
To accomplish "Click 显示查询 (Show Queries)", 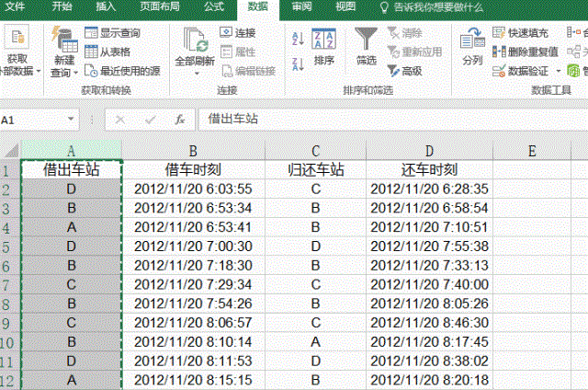I will coord(112,33).
